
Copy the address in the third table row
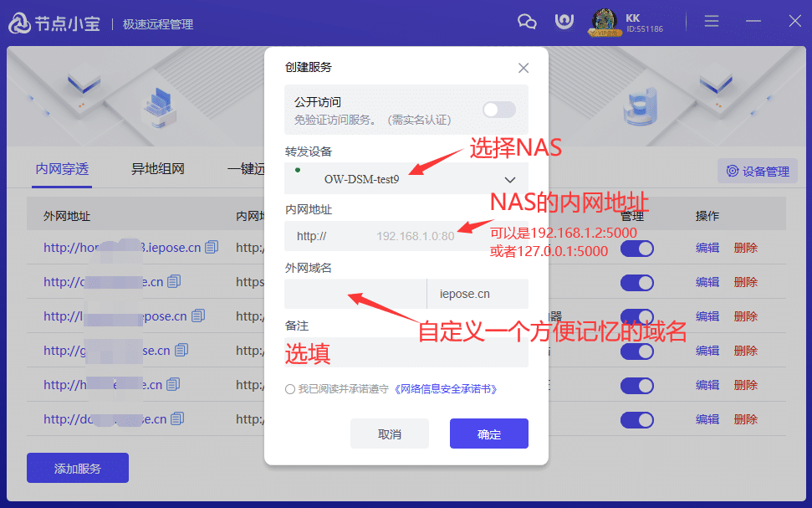(x=198, y=316)
